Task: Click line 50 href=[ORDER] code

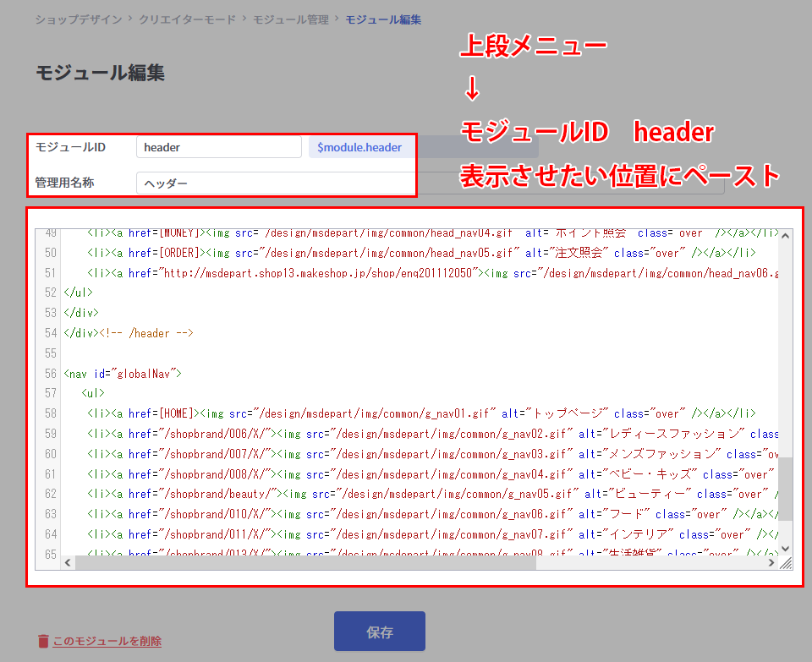Action: point(421,253)
